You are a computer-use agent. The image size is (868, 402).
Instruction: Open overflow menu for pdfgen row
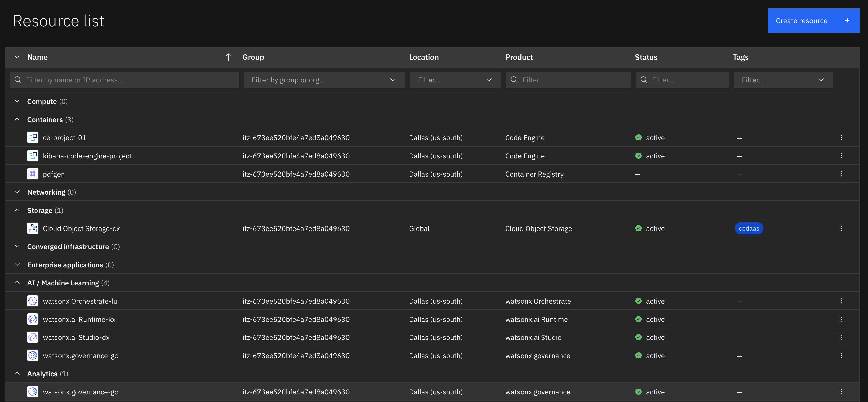coord(841,174)
